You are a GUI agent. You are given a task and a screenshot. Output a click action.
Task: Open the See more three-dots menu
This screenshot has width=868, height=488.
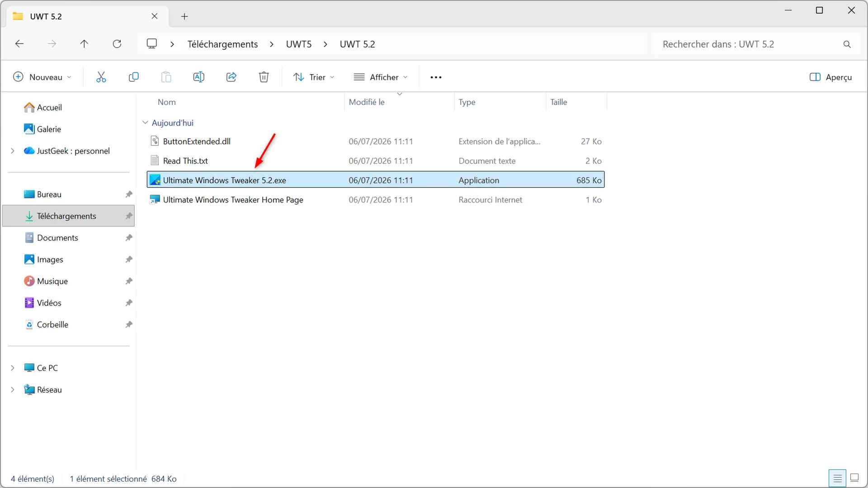(436, 77)
